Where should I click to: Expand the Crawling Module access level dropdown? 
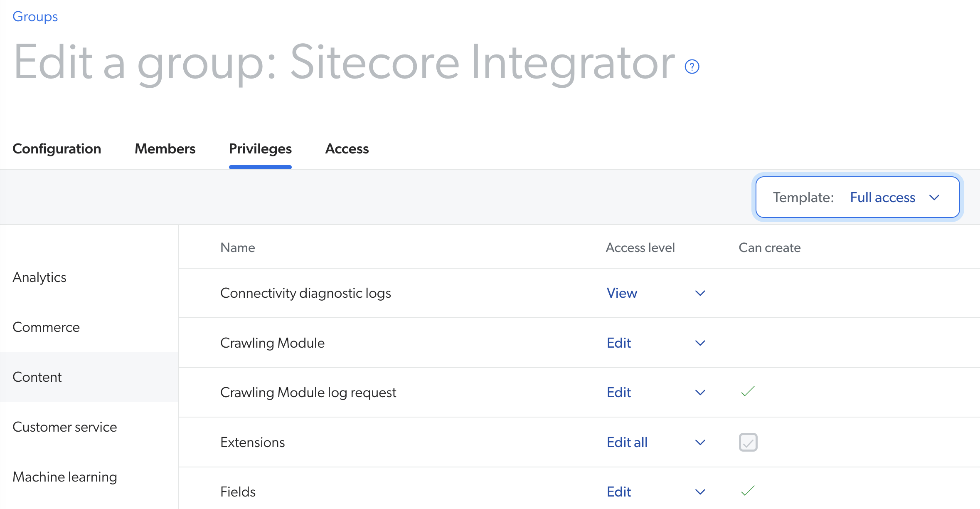700,343
